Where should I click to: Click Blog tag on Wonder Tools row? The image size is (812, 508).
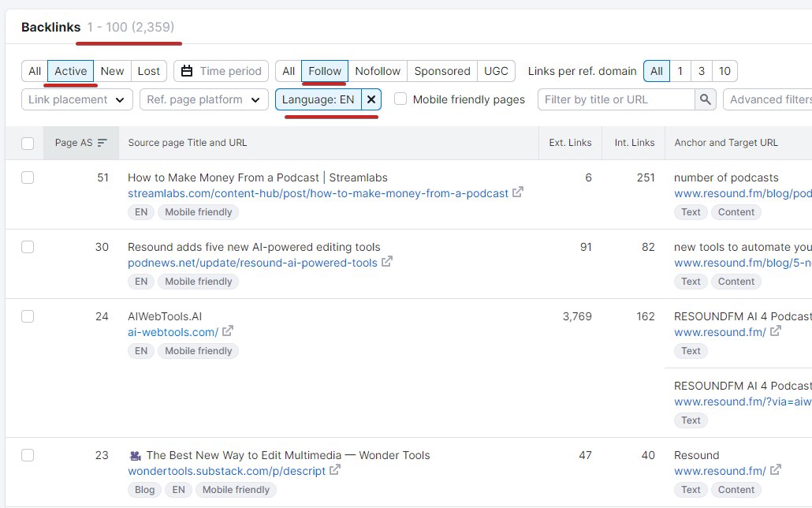coord(144,490)
